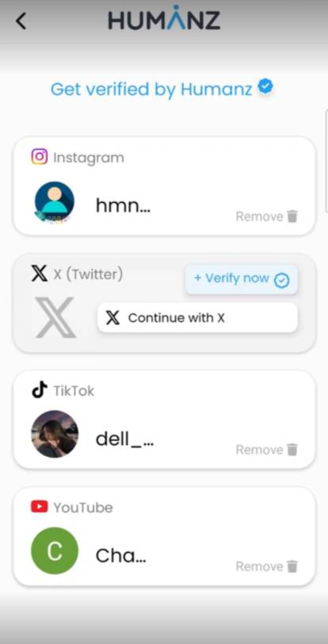Screen dimensions: 328x644
Task: Click the small X (Twitter) label icon
Action: (x=39, y=274)
